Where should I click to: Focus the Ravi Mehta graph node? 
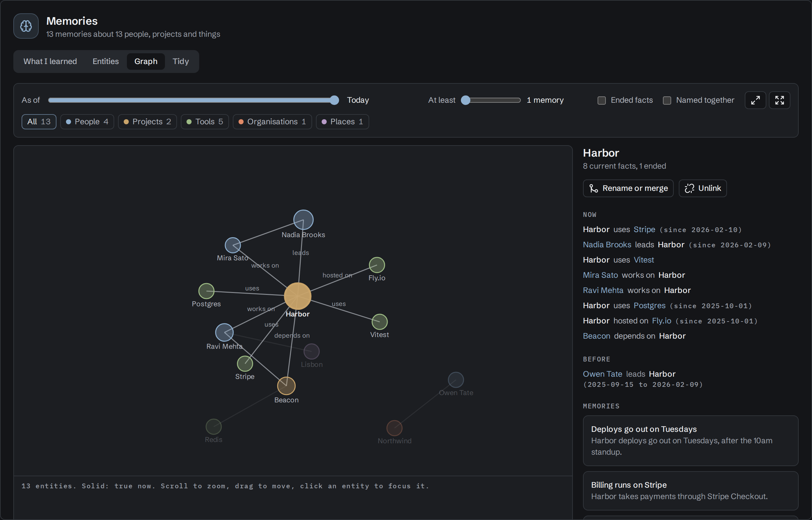point(224,332)
